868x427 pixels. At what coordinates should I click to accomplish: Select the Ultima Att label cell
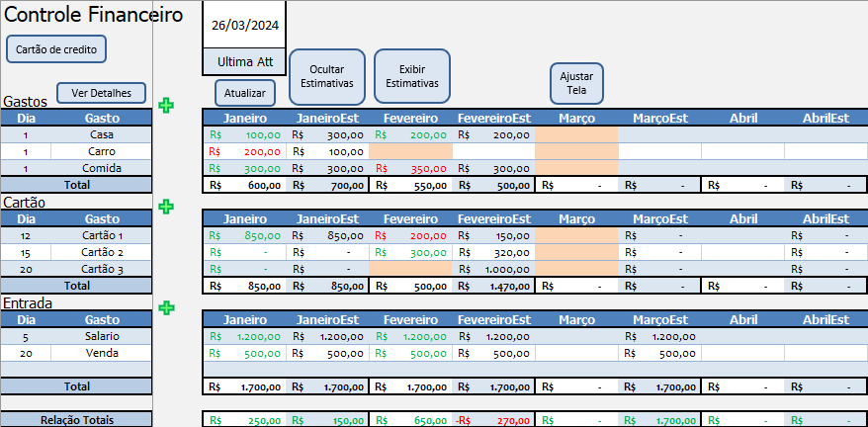point(244,61)
